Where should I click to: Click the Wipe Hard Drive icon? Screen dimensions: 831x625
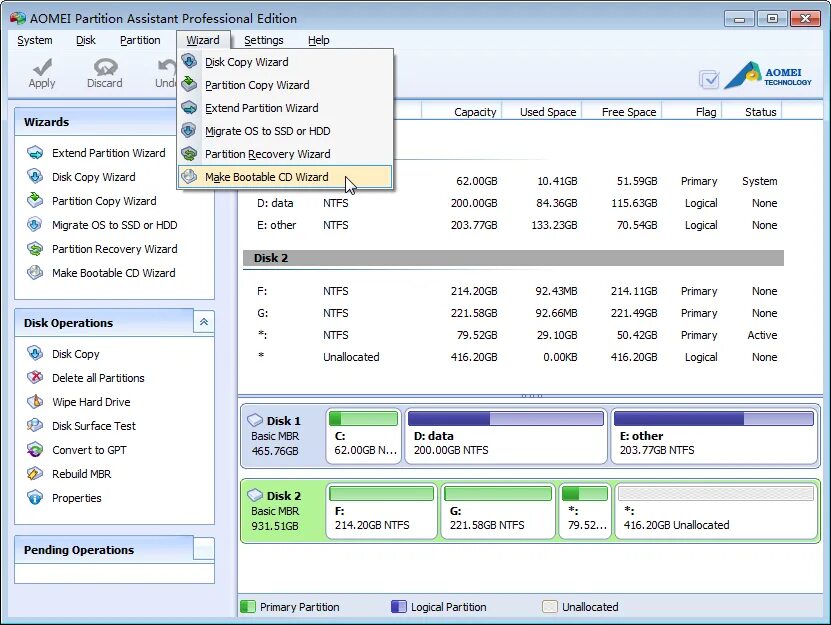35,401
